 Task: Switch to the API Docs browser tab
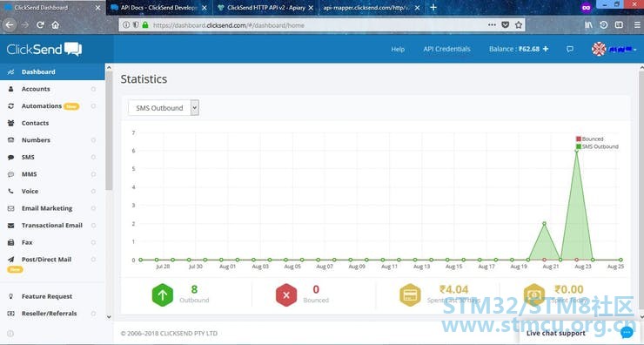[159, 8]
